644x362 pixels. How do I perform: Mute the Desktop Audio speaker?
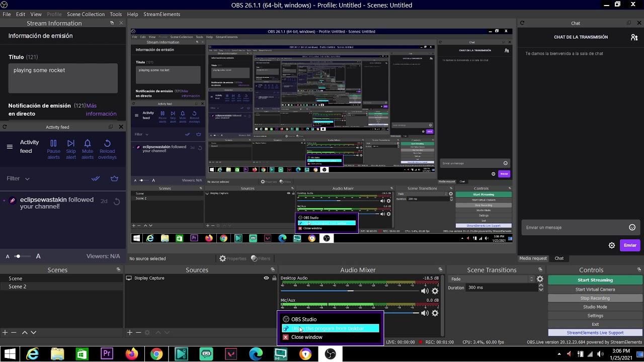coord(425,291)
